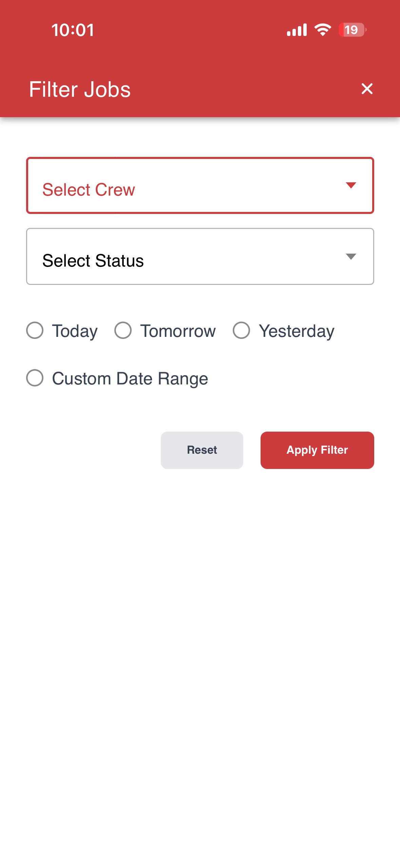
Task: Click the gray arrow in Select Status
Action: pyautogui.click(x=351, y=256)
